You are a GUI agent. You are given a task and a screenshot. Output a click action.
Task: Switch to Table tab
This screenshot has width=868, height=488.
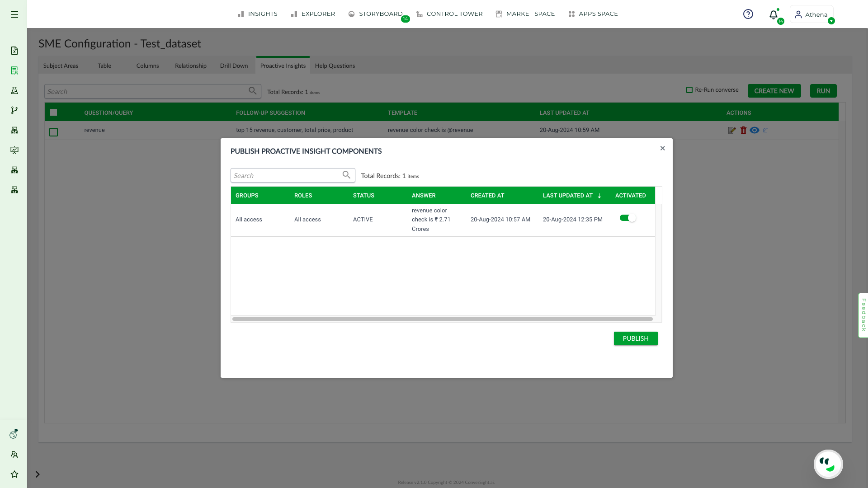coord(104,66)
